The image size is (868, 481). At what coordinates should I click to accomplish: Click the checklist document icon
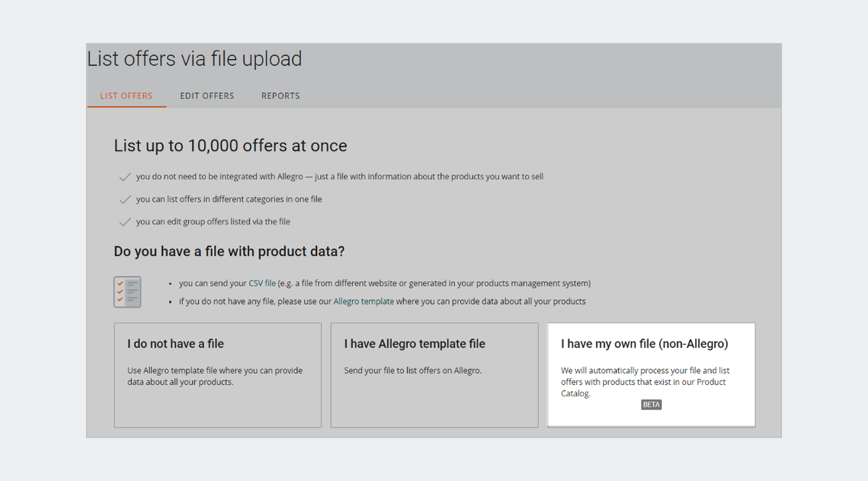[127, 292]
